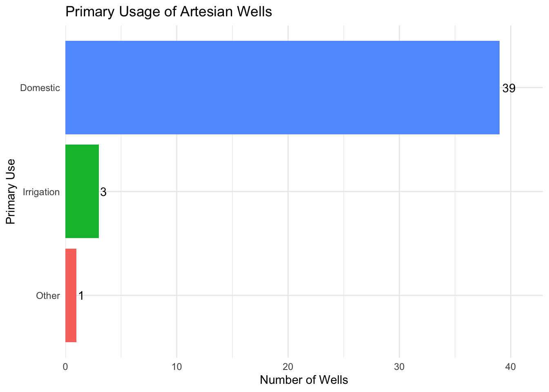The height and width of the screenshot is (392, 549).
Task: Click the red Other bar
Action: coord(71,295)
